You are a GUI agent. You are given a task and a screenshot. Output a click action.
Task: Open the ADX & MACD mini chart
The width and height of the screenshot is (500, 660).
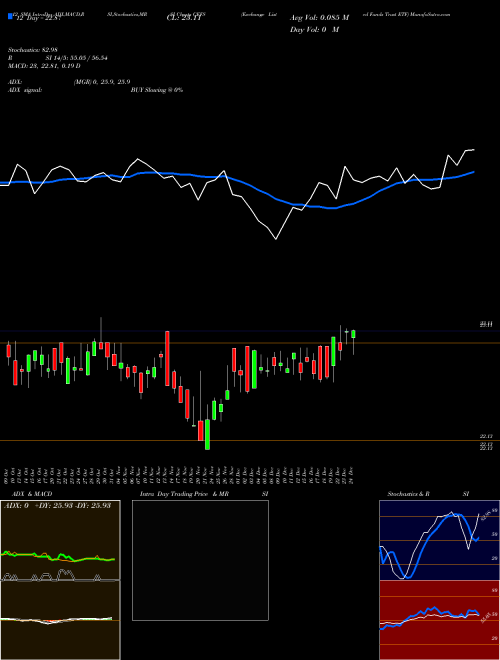click(x=60, y=580)
